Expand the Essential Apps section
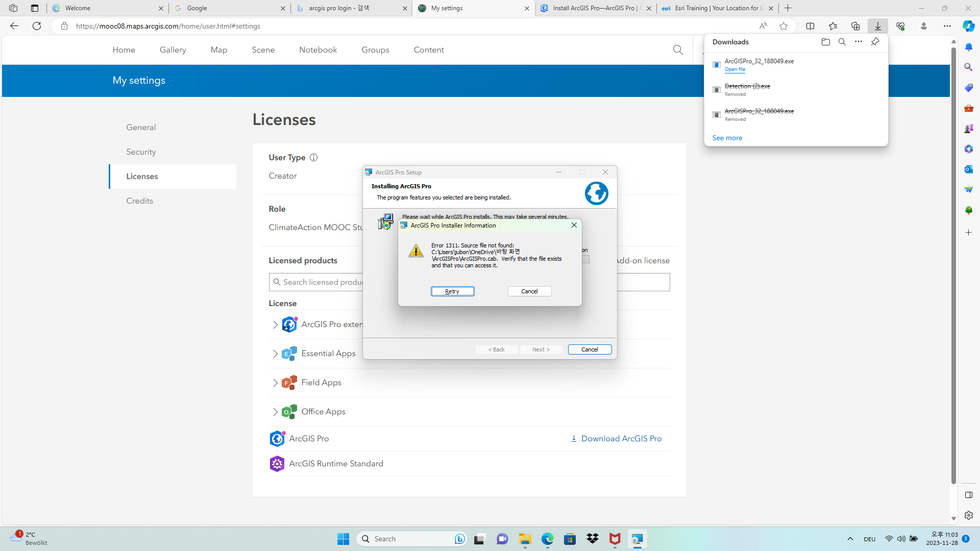The width and height of the screenshot is (980, 551). [275, 354]
